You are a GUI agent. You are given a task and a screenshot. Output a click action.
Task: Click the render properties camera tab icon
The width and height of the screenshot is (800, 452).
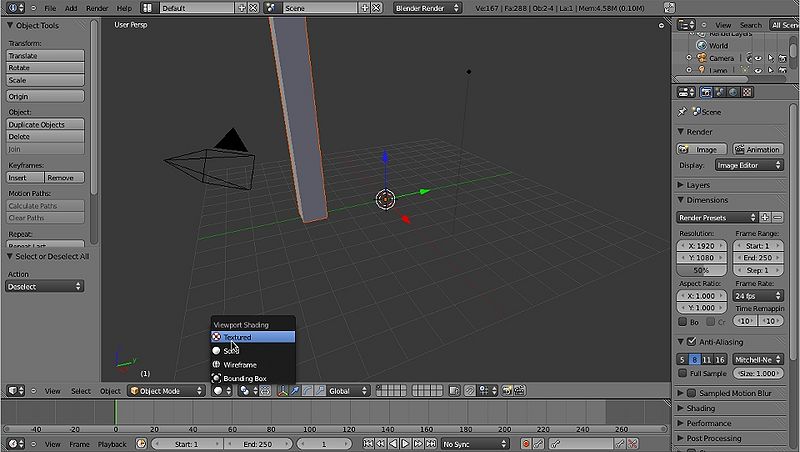click(x=706, y=92)
